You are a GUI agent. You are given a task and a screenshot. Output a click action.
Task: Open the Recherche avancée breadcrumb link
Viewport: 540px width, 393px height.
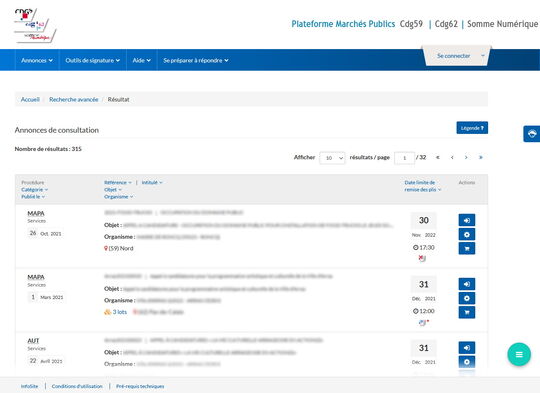pos(73,100)
